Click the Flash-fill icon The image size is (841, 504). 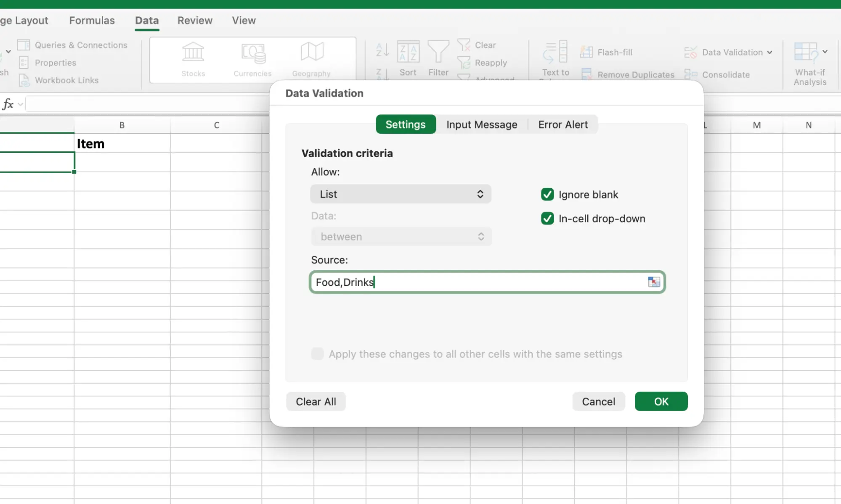(x=586, y=51)
